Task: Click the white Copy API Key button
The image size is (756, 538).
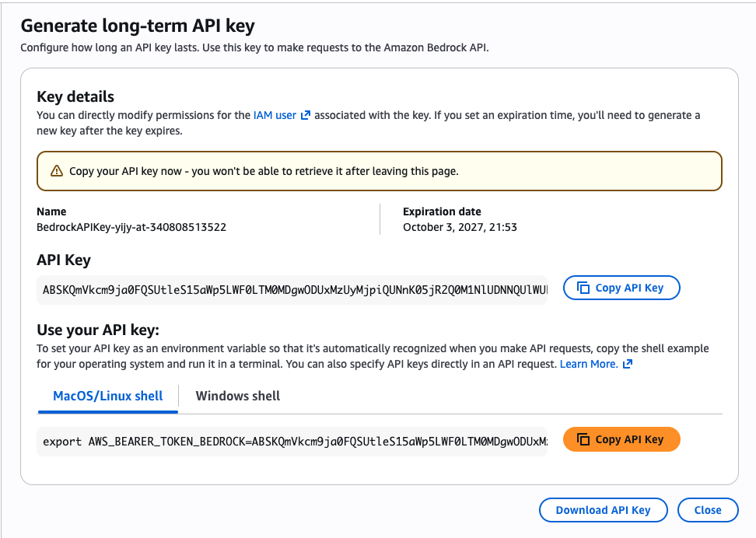Action: coord(621,288)
